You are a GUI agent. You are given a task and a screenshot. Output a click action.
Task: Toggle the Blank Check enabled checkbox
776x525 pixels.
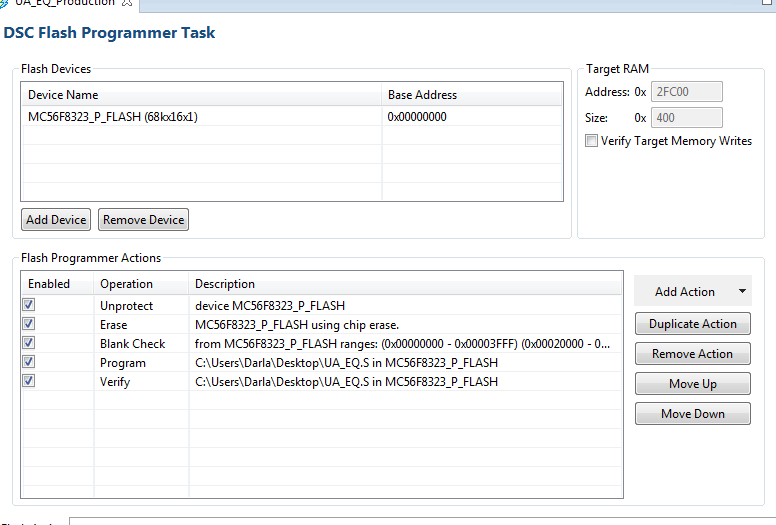point(29,343)
